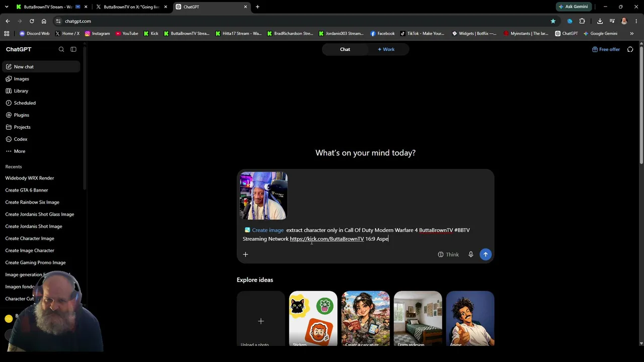Image resolution: width=644 pixels, height=362 pixels.
Task: Open the media controls icon in toolbar
Action: (612, 21)
